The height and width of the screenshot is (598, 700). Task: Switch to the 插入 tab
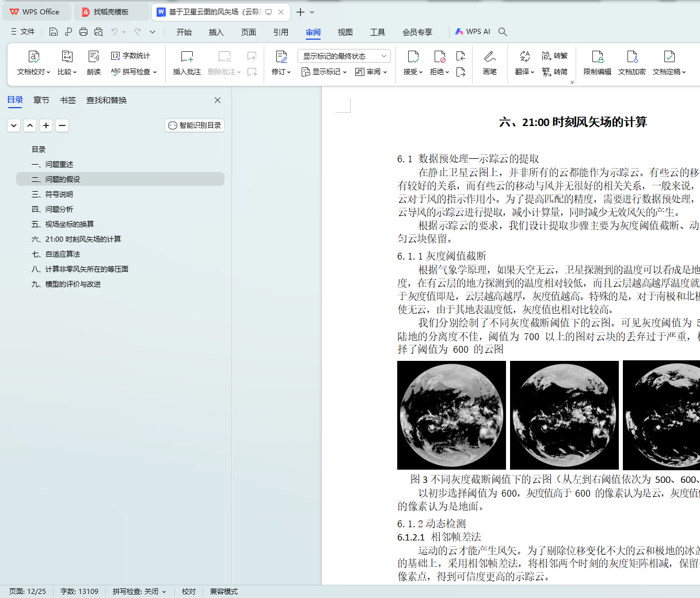pos(216,32)
